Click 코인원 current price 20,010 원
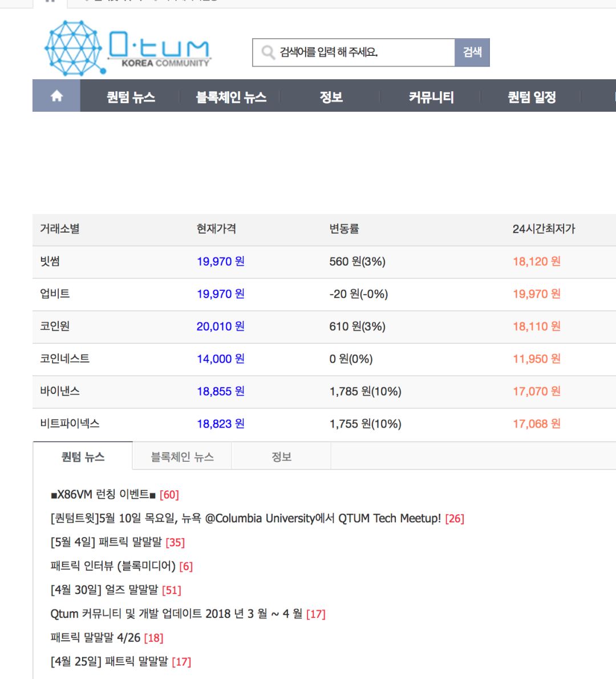This screenshot has width=616, height=679. point(221,327)
